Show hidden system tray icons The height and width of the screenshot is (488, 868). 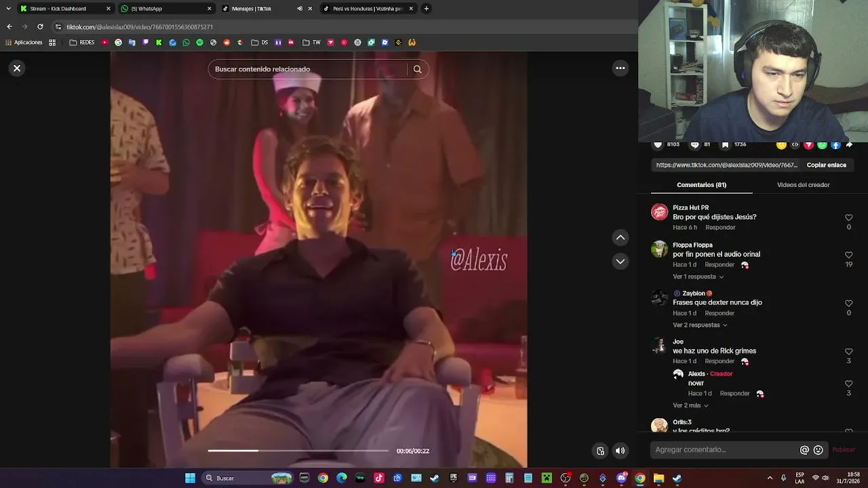pos(770,479)
